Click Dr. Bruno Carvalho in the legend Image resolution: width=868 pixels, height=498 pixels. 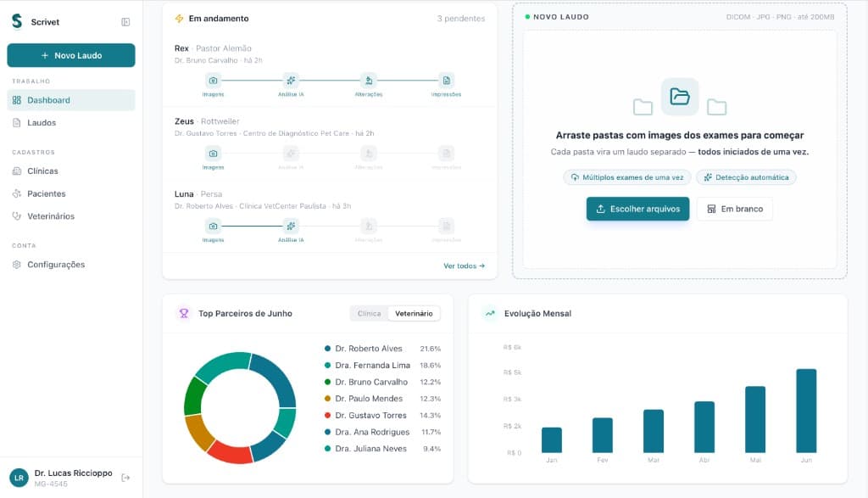click(382, 382)
